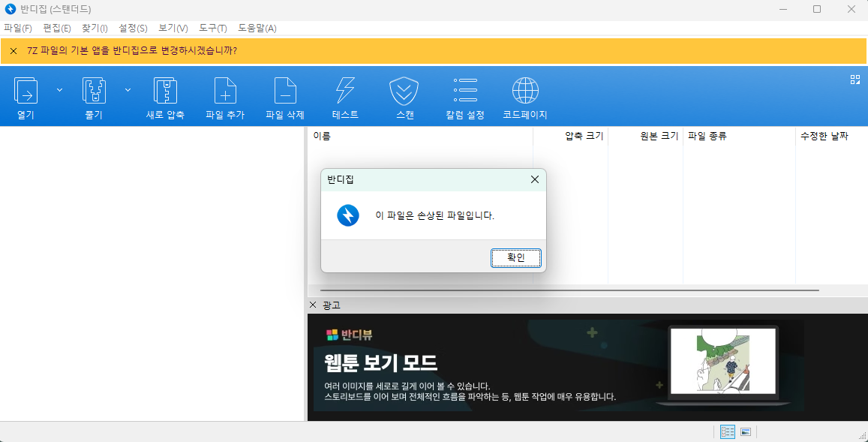Sort by the 파일 종류 column header

click(739, 136)
